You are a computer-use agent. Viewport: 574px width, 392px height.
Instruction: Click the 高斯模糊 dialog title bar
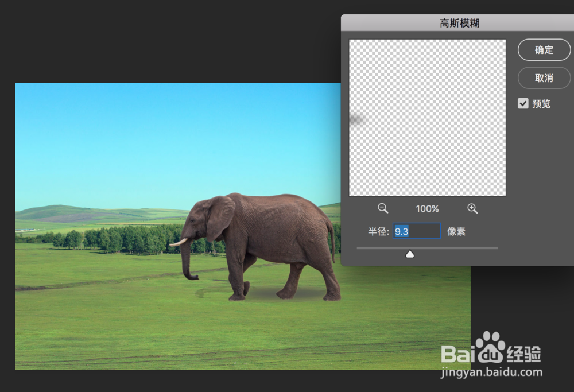457,23
